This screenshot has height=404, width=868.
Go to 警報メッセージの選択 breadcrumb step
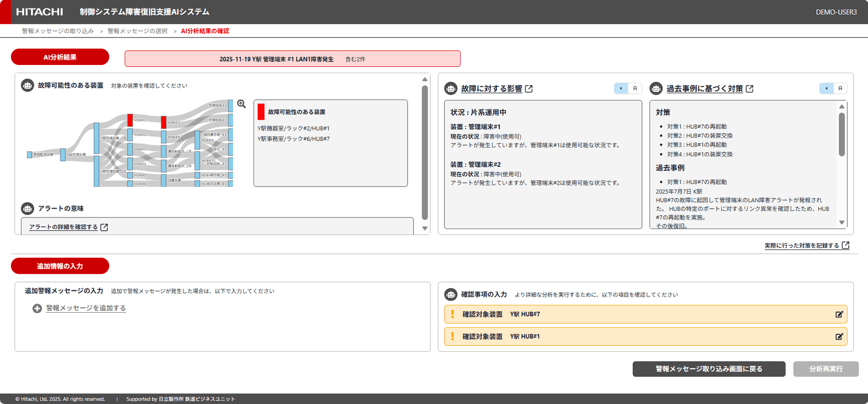[138, 31]
